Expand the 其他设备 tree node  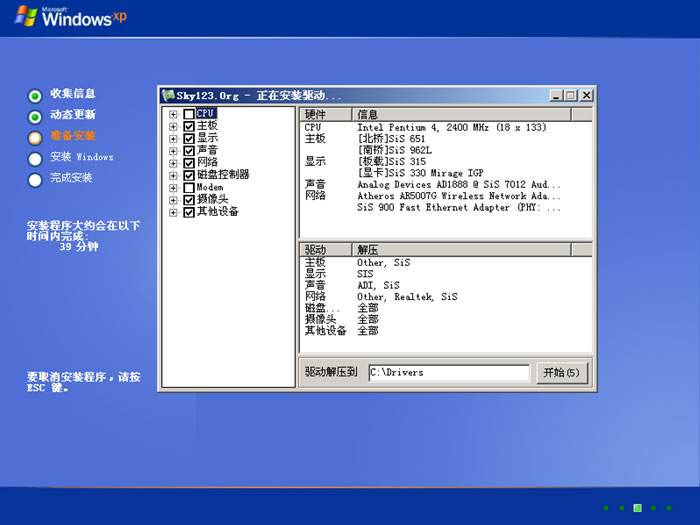tap(173, 211)
